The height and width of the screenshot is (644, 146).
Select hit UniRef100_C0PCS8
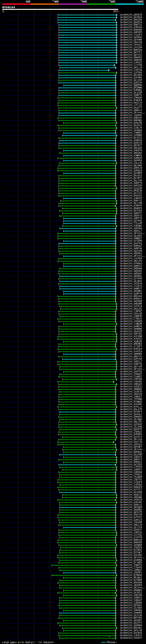131,70
